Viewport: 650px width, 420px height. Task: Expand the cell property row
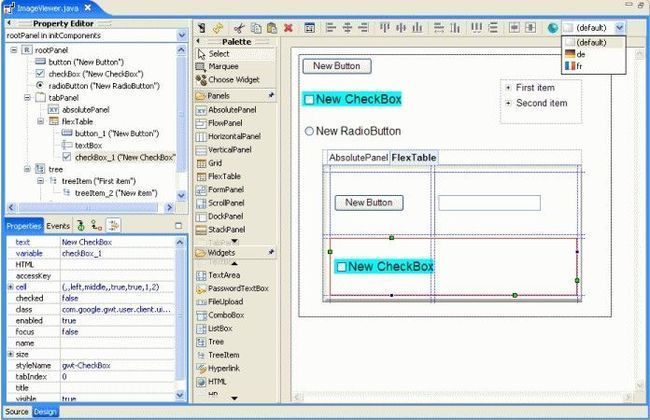[10, 287]
